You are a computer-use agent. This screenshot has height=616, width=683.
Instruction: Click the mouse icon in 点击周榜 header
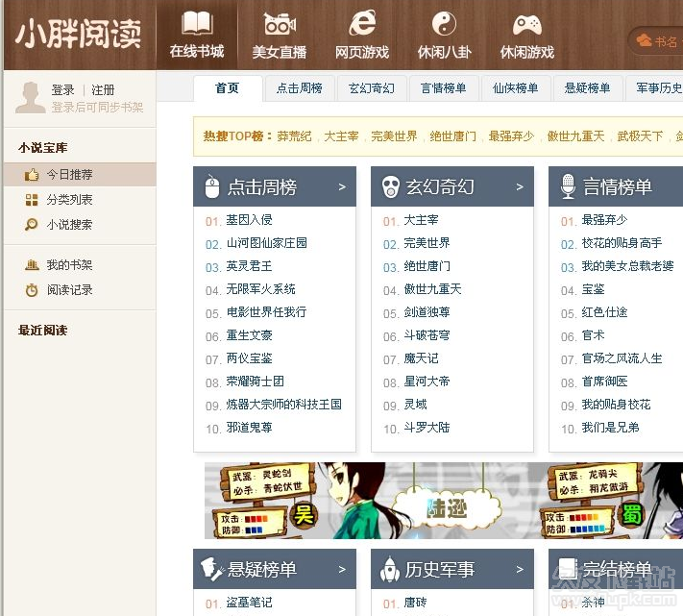tap(212, 186)
